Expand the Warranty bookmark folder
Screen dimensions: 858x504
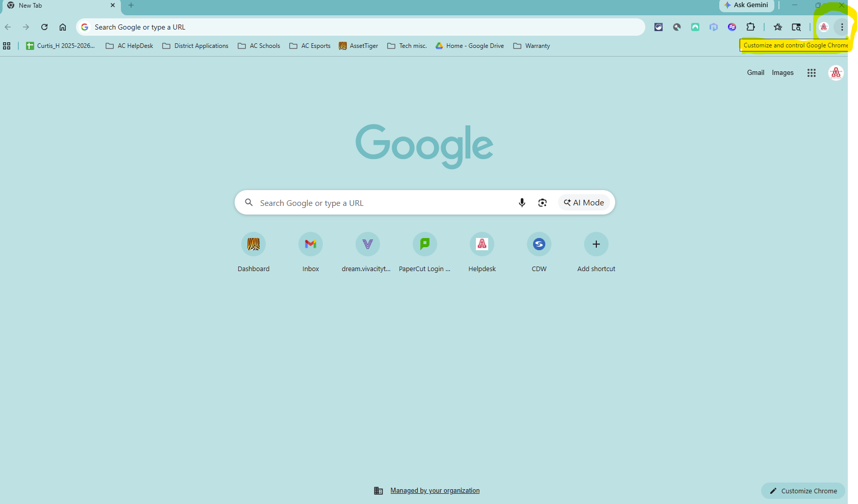coord(532,46)
